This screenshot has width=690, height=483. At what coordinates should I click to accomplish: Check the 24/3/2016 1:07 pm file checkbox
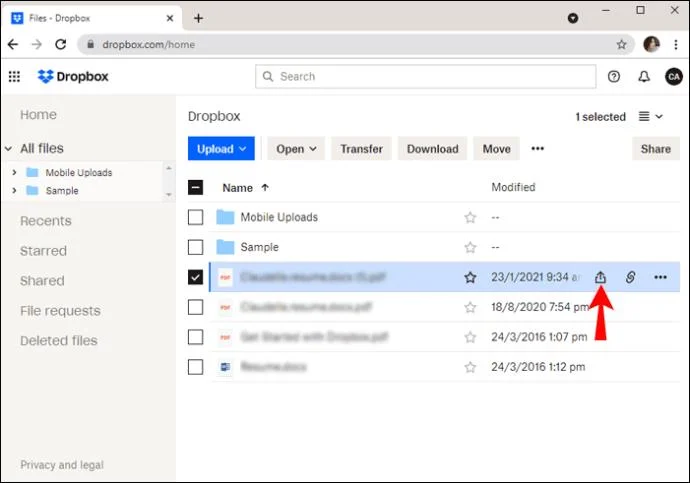[195, 337]
